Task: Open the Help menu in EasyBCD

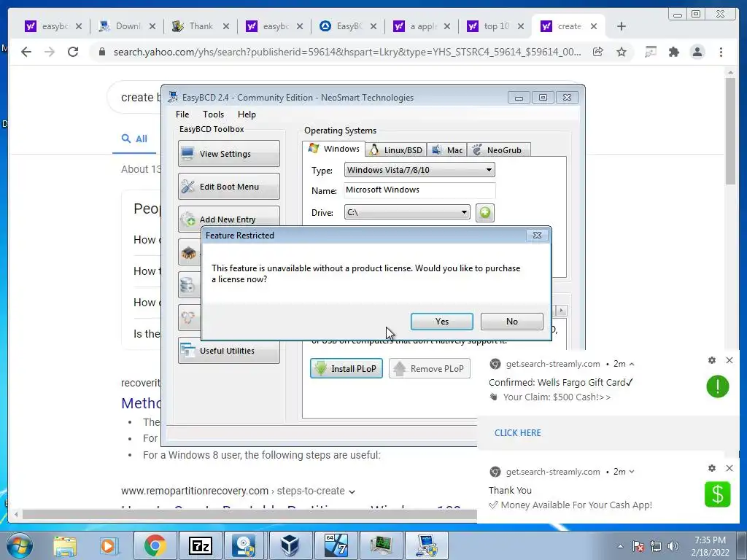Action: (247, 114)
